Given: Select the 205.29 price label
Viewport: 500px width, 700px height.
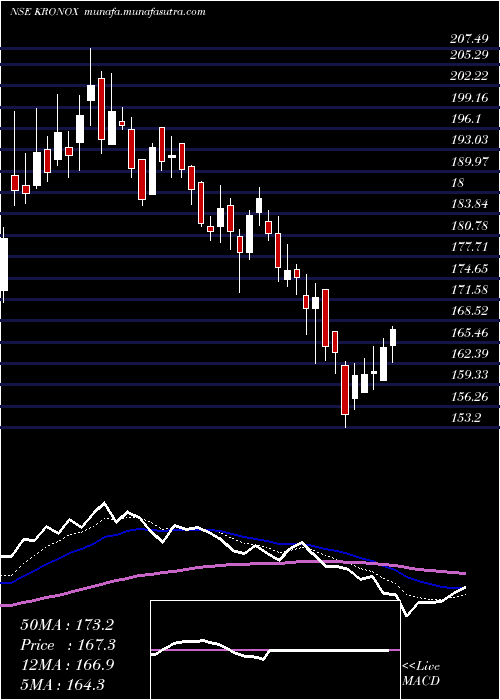Looking at the screenshot, I should pos(469,55).
